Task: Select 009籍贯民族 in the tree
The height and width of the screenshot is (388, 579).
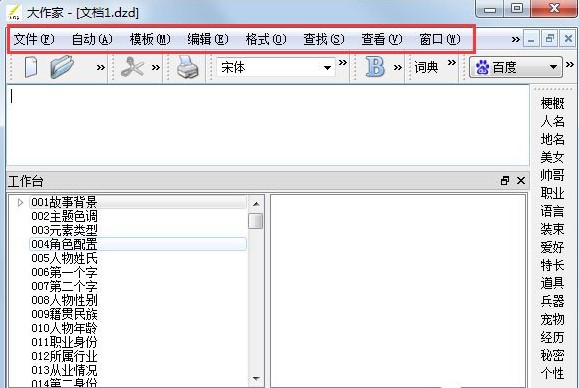Action: [64, 314]
